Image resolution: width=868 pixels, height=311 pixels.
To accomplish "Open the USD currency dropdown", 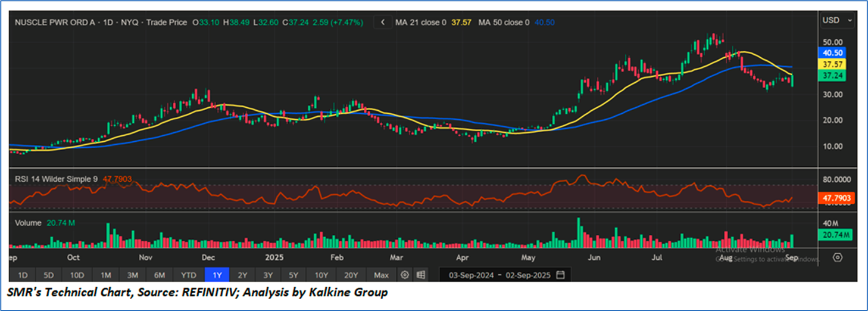I will pyautogui.click(x=838, y=20).
